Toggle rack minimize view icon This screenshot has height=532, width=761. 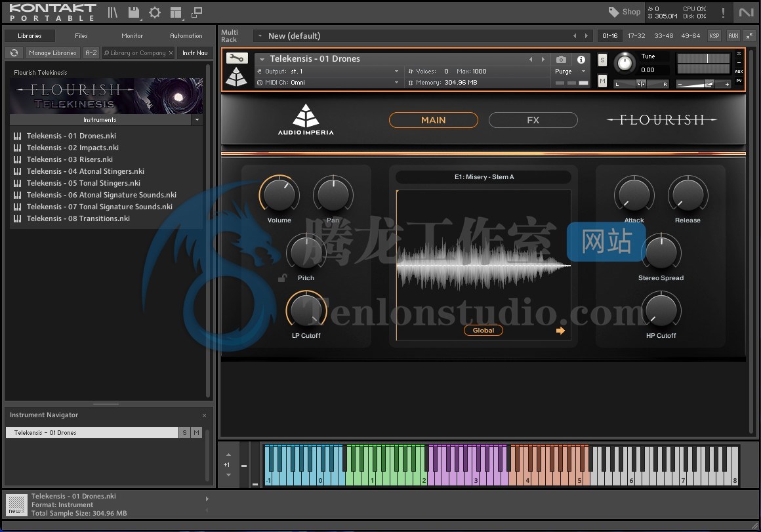750,36
